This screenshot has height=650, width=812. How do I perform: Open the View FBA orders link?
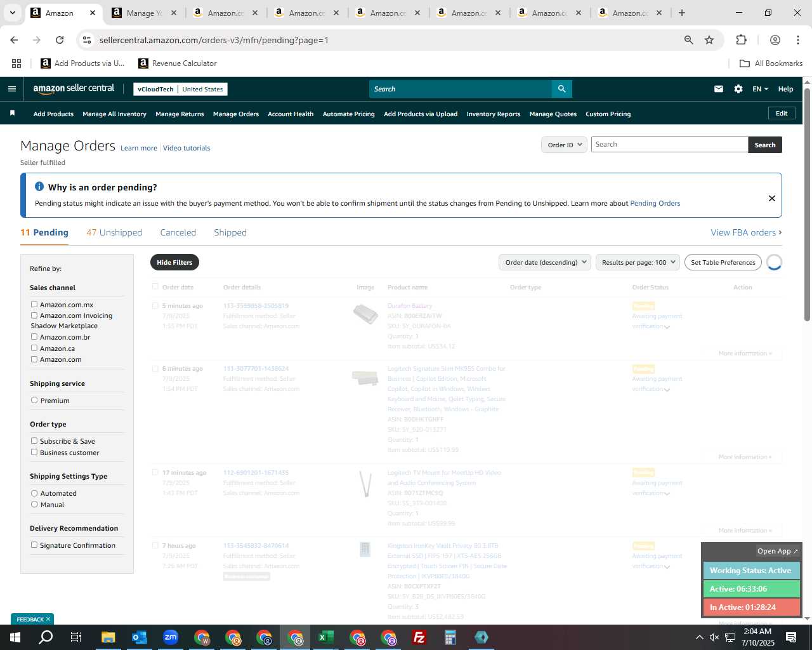click(746, 232)
